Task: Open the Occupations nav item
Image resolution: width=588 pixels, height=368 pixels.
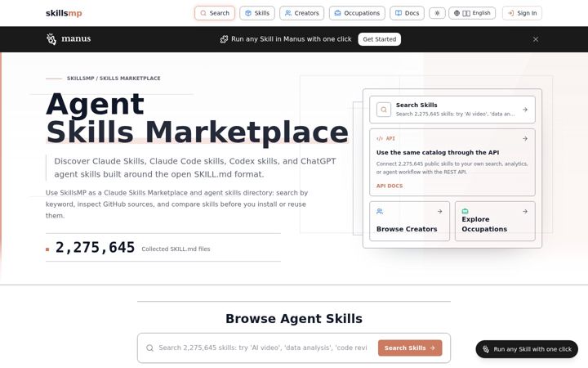Action: click(x=357, y=13)
